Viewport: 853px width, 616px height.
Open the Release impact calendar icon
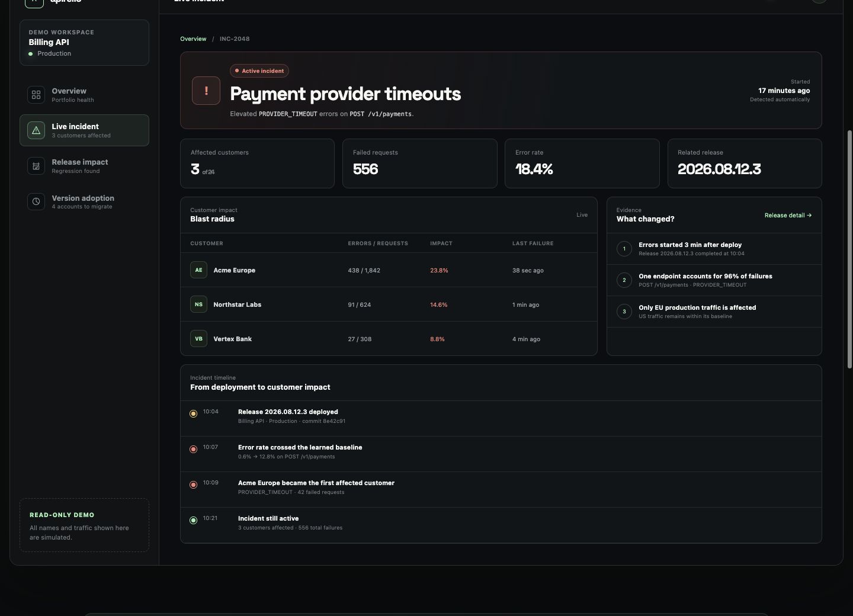point(36,166)
